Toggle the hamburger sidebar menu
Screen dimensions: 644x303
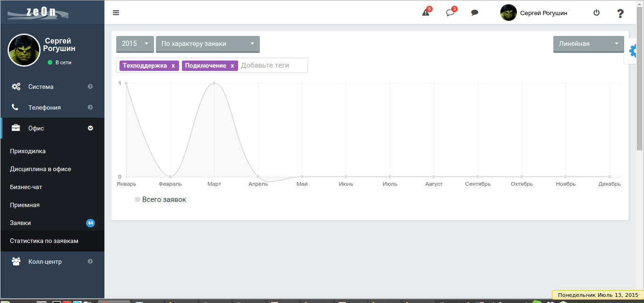pyautogui.click(x=116, y=13)
